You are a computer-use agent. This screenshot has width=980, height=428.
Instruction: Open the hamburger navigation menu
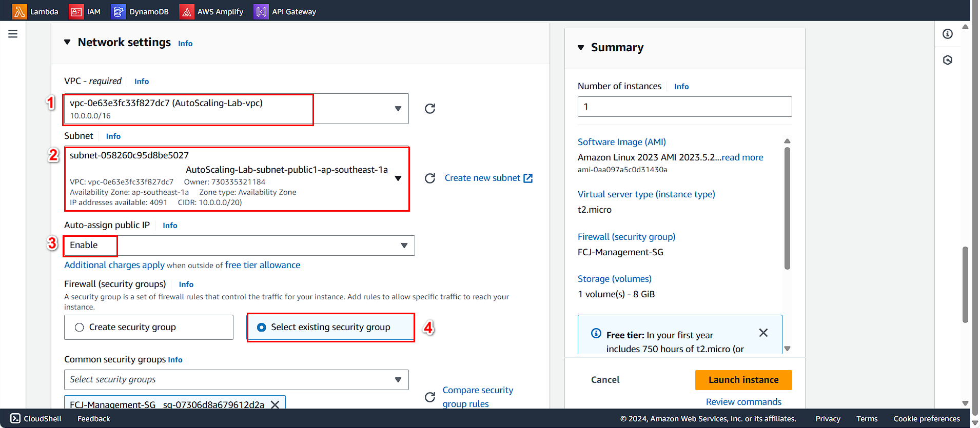click(13, 34)
